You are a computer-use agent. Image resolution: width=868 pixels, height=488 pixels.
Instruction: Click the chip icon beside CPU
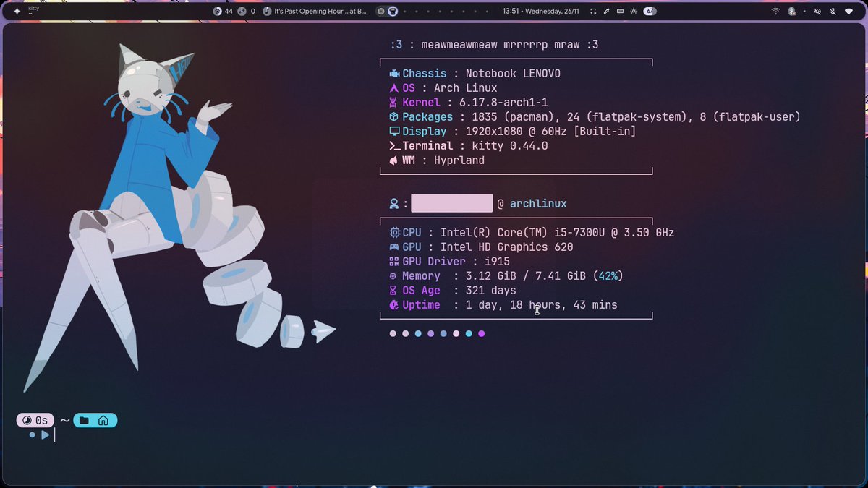point(394,233)
